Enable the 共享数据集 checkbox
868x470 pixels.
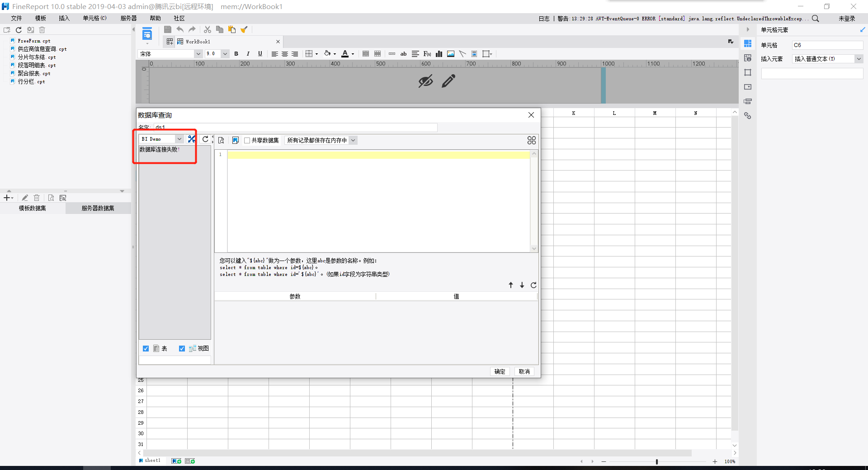point(247,140)
